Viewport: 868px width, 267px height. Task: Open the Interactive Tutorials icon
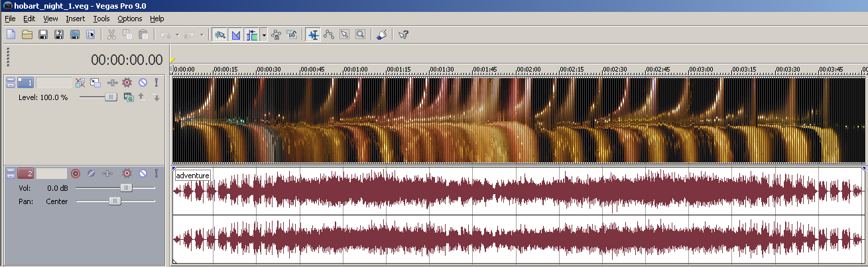[x=383, y=34]
